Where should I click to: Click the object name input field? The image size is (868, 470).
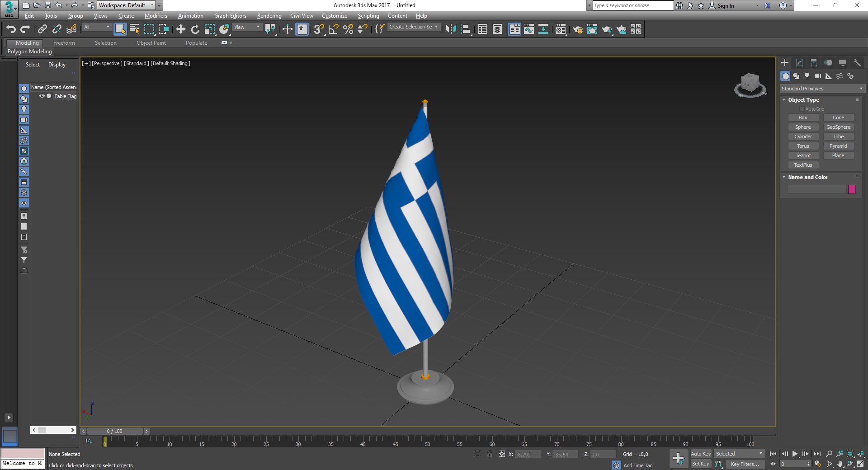coord(816,189)
